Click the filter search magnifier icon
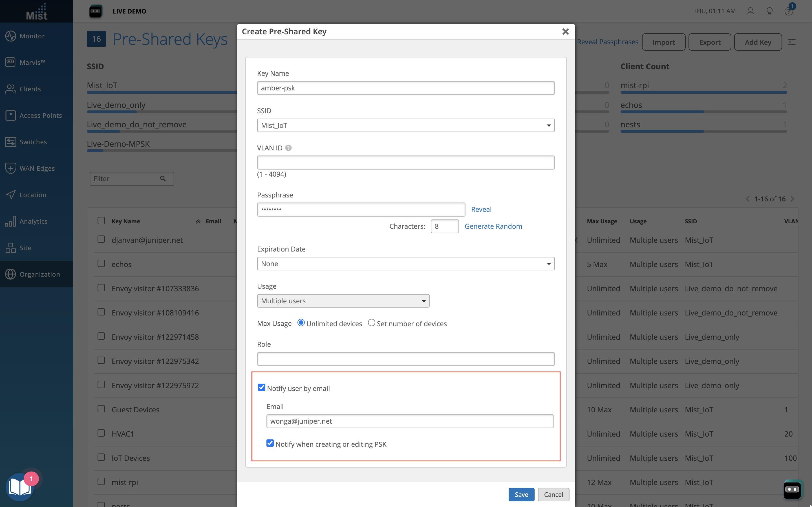 point(163,179)
